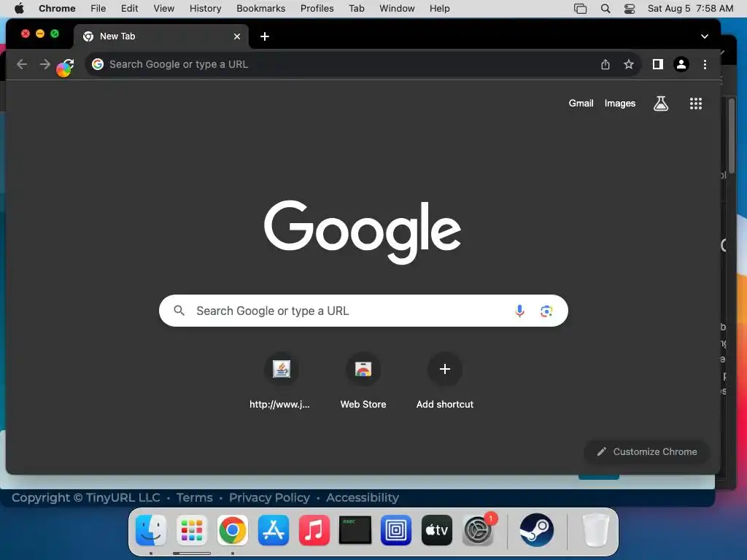Click the date and time in menu bar

pos(690,9)
